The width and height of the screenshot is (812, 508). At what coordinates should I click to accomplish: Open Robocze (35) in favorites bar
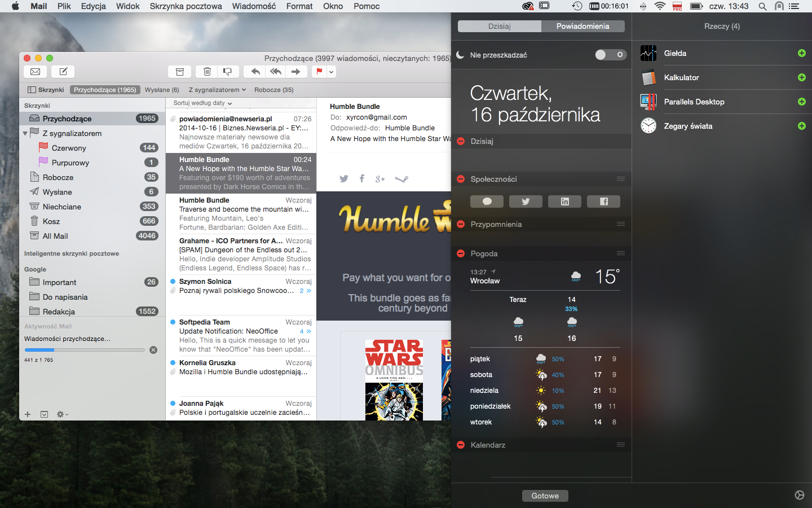tap(274, 90)
